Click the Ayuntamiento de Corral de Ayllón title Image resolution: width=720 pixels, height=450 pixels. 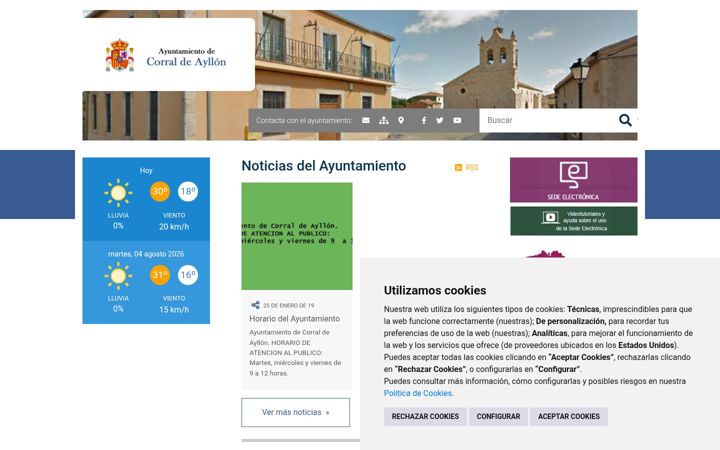pyautogui.click(x=186, y=57)
